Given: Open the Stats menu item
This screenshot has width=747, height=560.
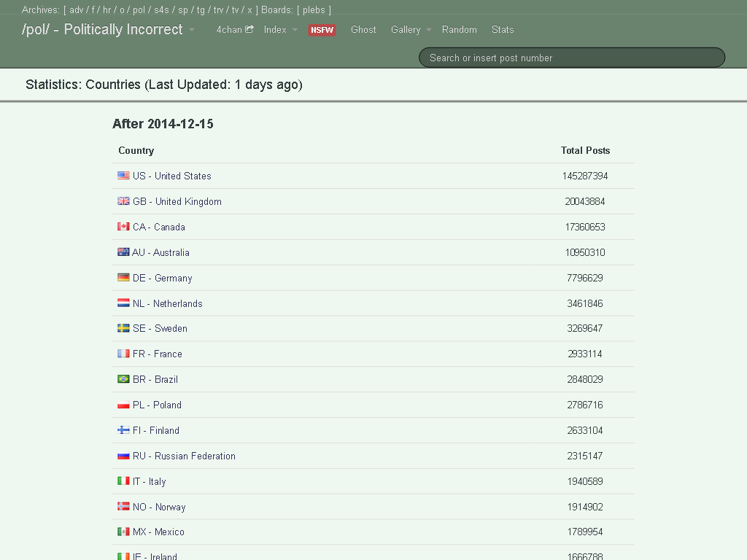Looking at the screenshot, I should tap(503, 30).
